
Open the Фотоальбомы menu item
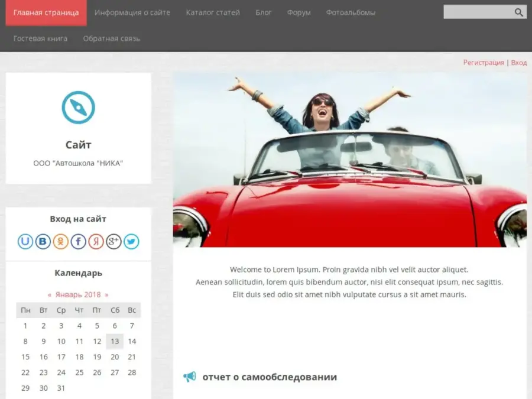pos(351,12)
